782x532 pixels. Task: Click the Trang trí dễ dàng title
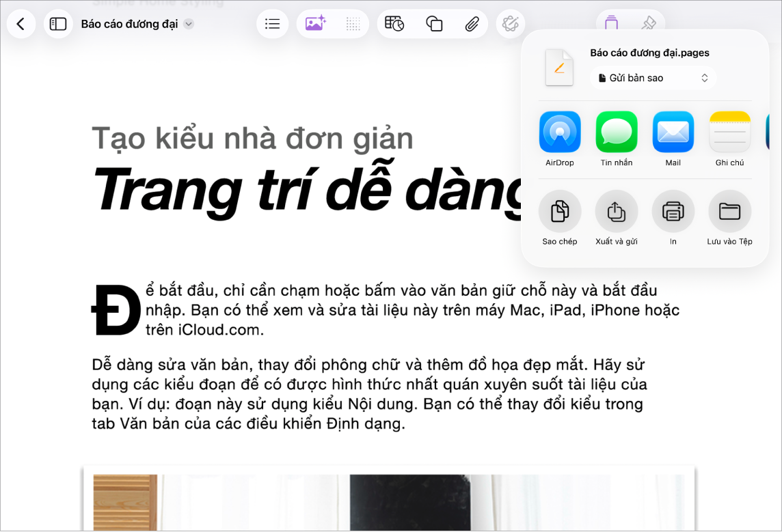307,189
